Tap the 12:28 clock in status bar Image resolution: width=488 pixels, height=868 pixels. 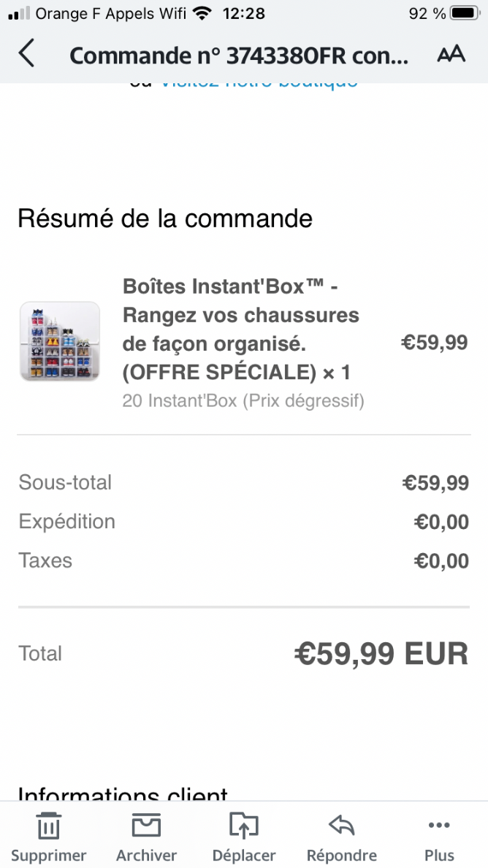[x=243, y=13]
